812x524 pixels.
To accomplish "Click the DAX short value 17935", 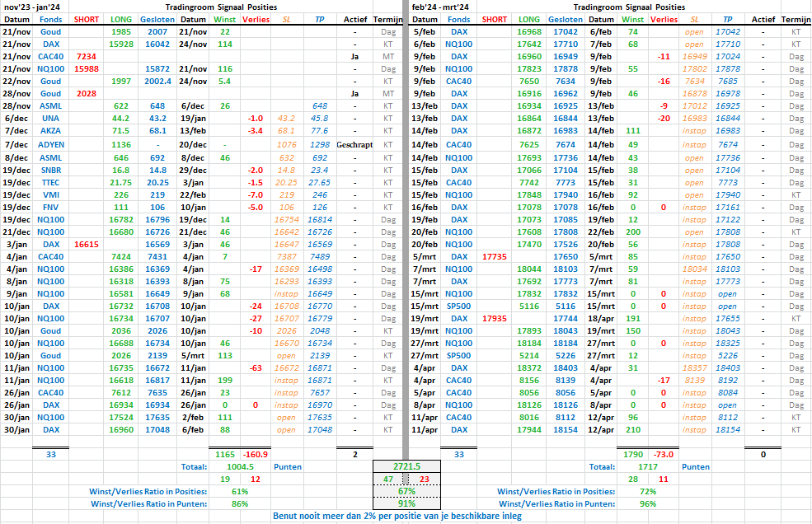I will (x=494, y=318).
